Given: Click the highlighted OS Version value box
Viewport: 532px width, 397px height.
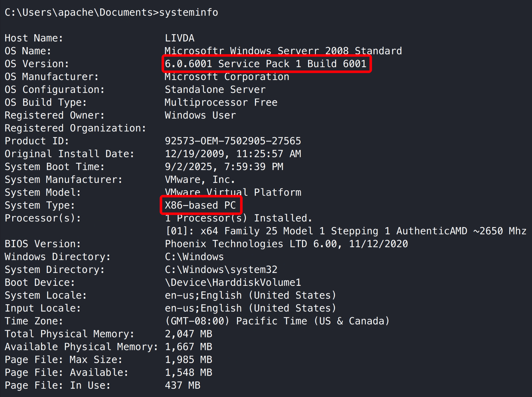Looking at the screenshot, I should (266, 64).
